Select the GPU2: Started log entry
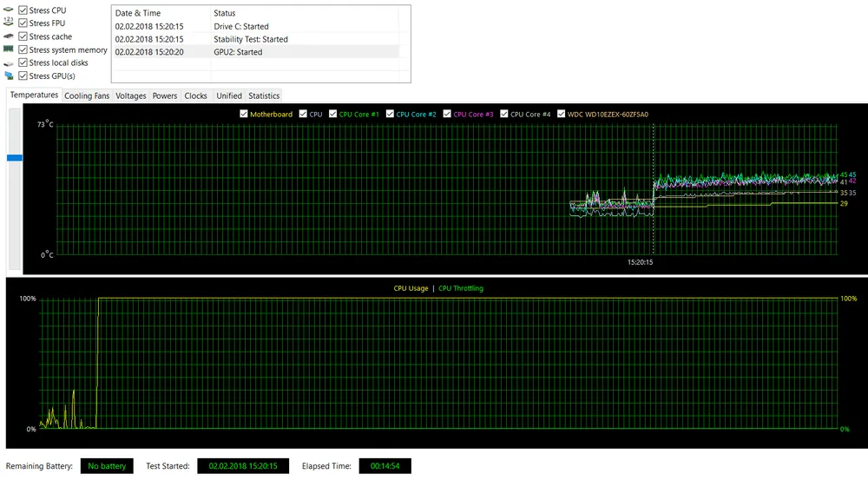The image size is (868, 480). click(x=239, y=52)
